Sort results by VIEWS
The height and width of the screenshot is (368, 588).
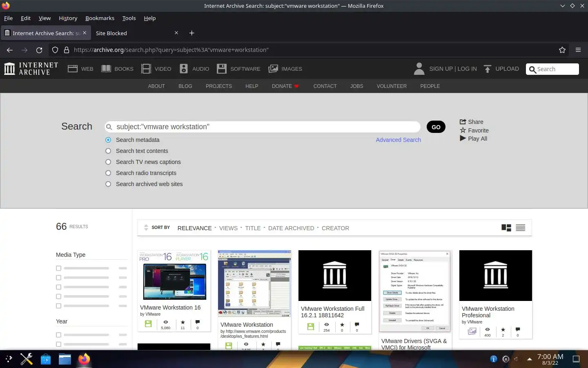(x=228, y=228)
